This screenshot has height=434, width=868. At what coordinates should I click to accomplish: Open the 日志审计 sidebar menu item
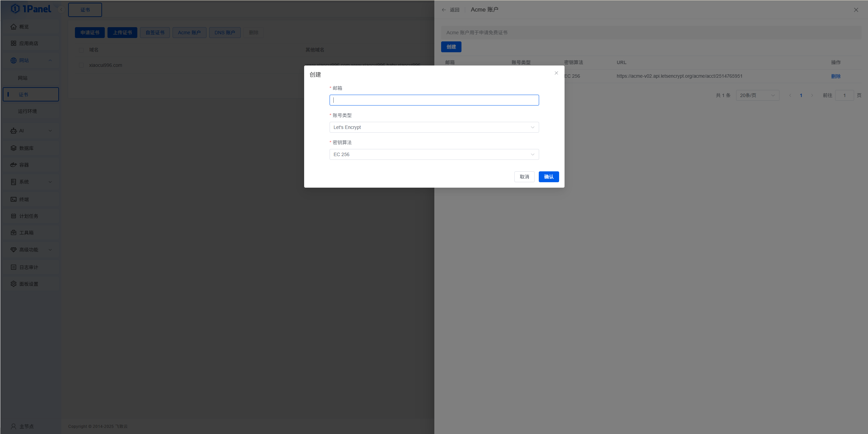29,267
